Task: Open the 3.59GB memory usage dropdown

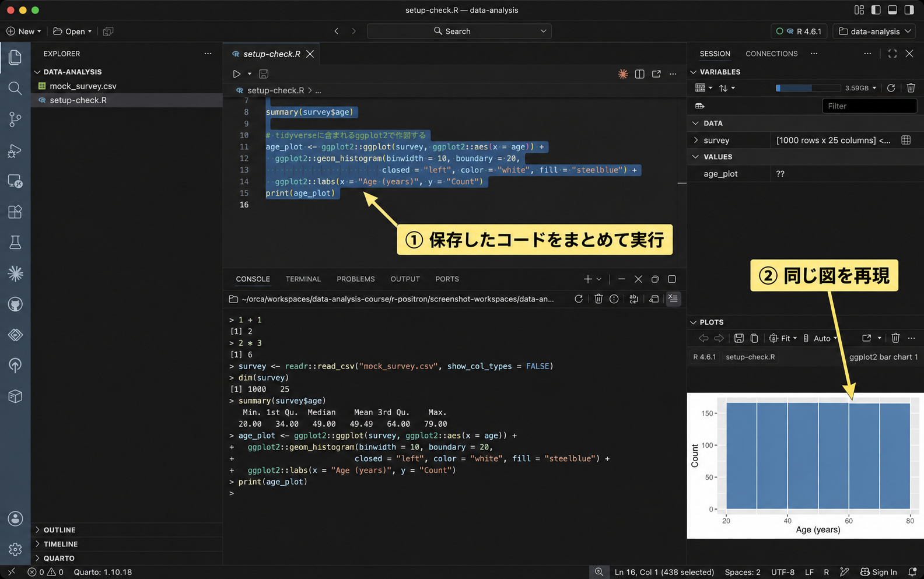Action: click(x=861, y=88)
